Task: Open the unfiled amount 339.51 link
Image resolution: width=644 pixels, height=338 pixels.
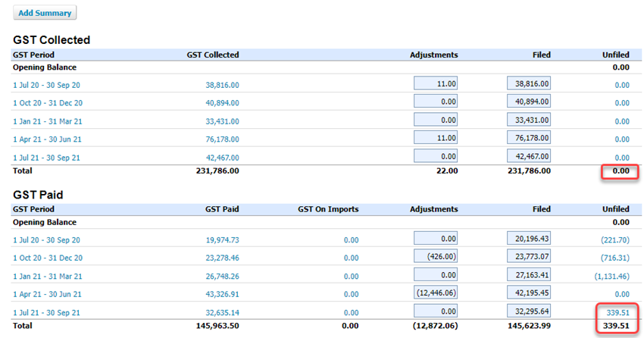Action: pos(617,312)
